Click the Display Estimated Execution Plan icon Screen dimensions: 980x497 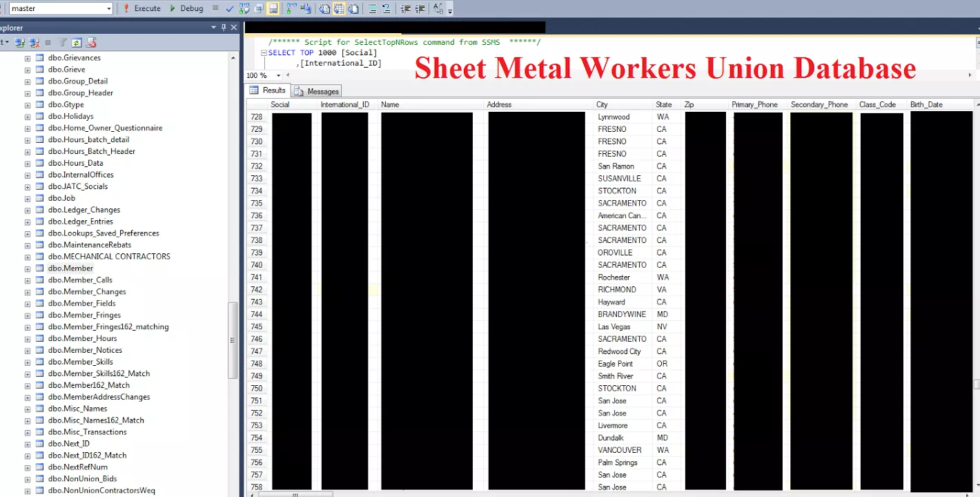tap(244, 8)
